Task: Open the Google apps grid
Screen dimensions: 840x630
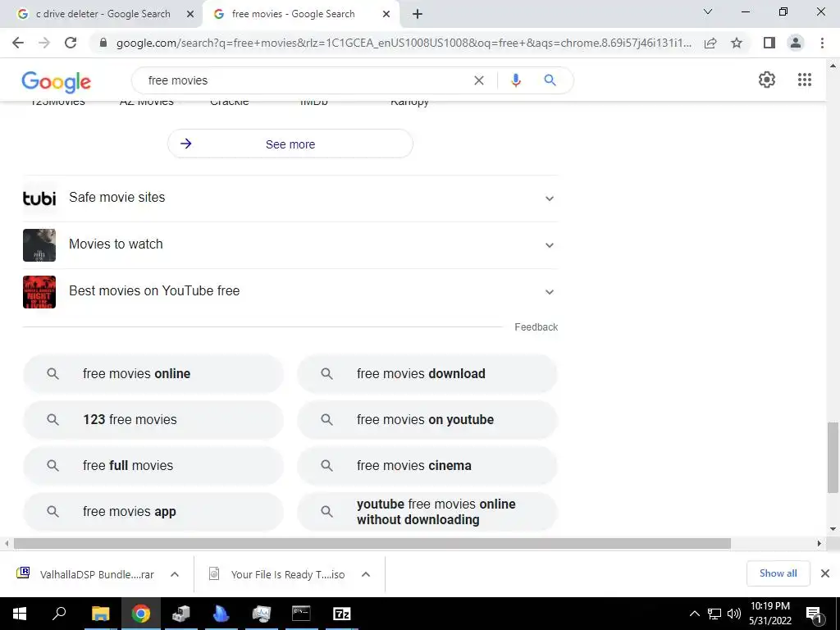Action: (805, 80)
